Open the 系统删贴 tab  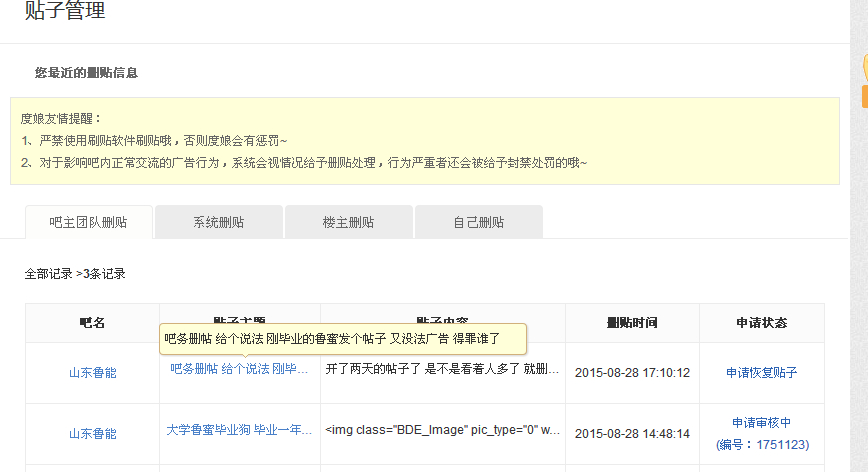click(219, 222)
